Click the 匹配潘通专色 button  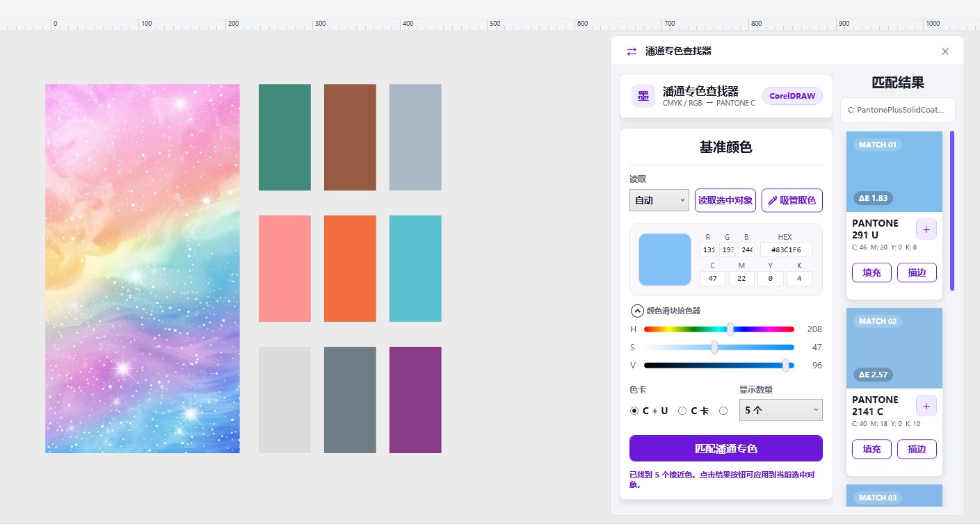click(x=726, y=448)
